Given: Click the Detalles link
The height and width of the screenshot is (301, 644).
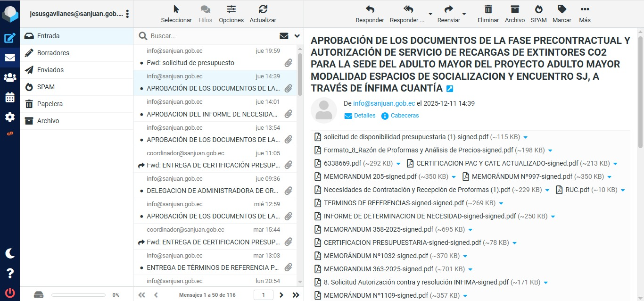Looking at the screenshot, I should coord(364,116).
